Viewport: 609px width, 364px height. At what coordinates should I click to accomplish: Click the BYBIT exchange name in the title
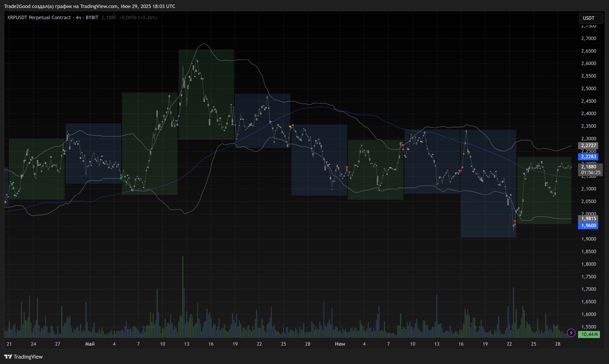point(92,17)
